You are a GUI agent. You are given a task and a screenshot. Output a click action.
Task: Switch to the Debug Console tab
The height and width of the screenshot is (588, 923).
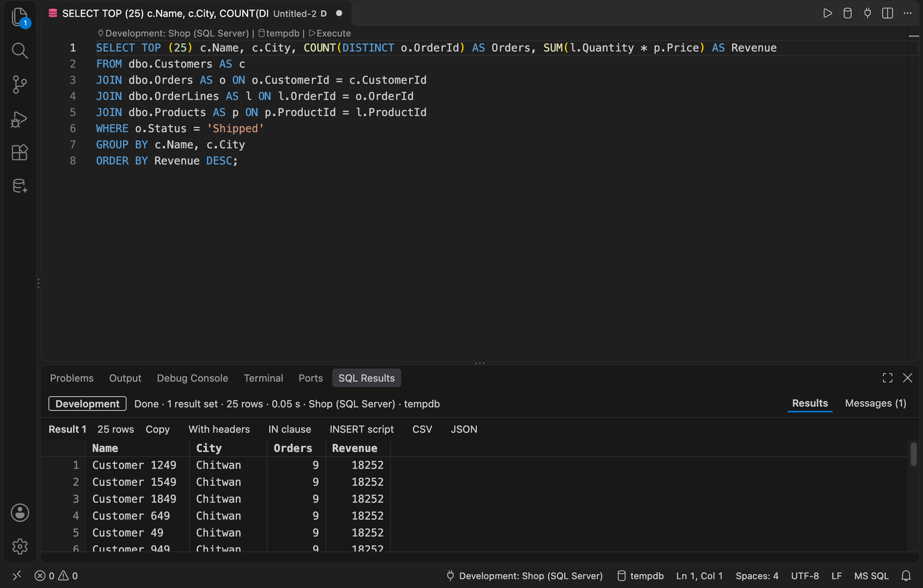coord(193,378)
